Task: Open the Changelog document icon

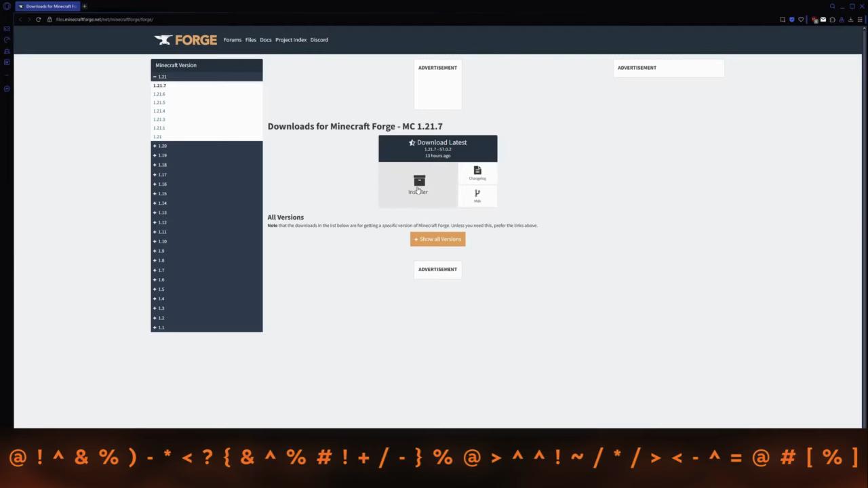Action: 477,171
